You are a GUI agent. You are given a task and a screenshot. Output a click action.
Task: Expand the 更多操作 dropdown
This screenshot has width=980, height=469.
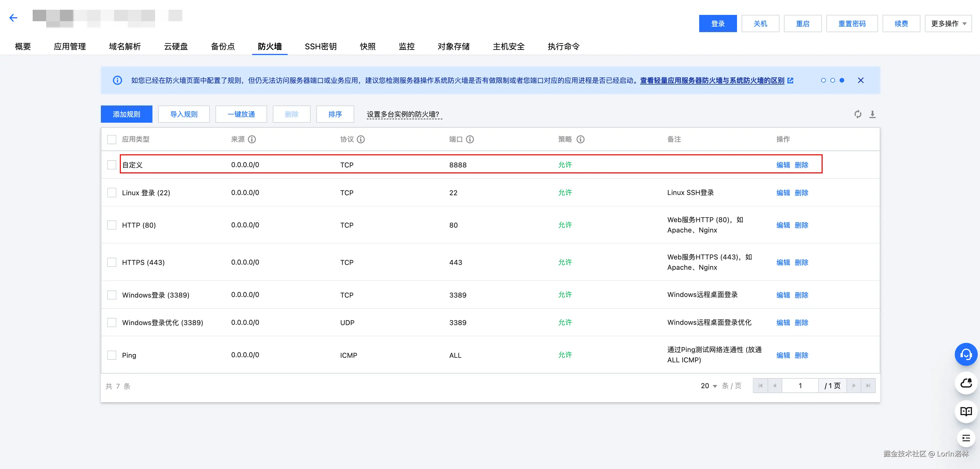948,24
